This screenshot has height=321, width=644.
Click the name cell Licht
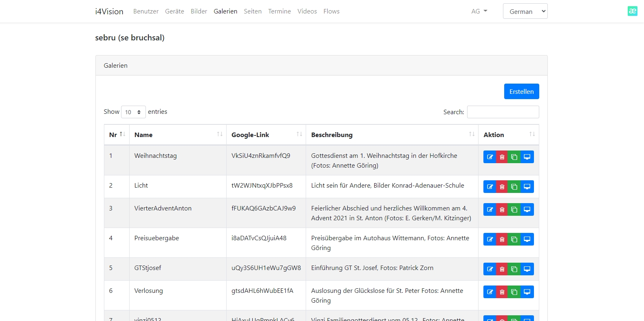[x=178, y=187]
